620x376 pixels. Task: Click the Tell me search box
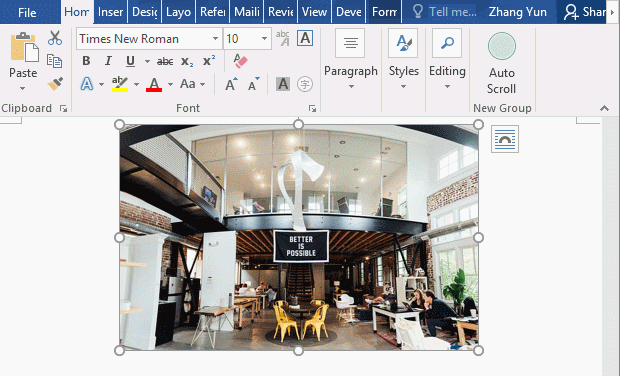(x=444, y=12)
